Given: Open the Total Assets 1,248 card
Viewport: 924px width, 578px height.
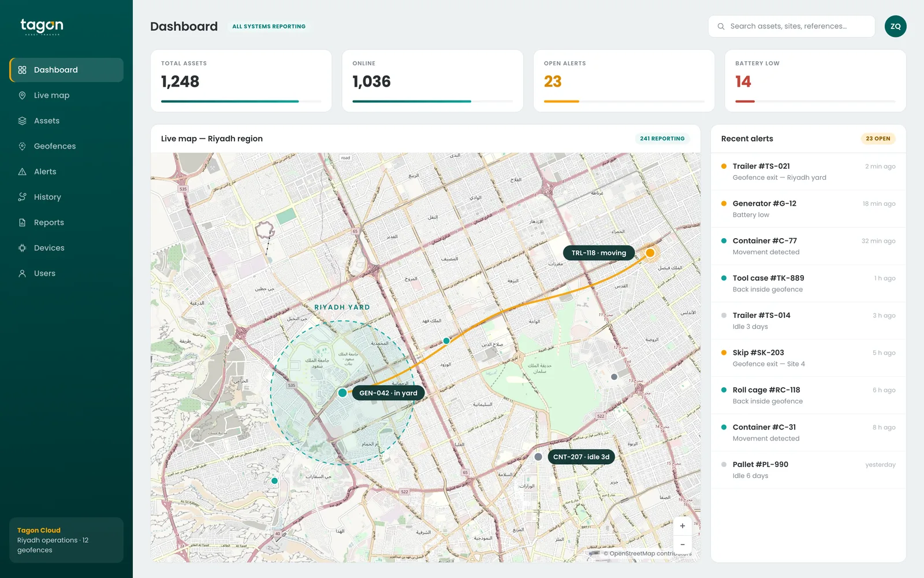Looking at the screenshot, I should 241,81.
